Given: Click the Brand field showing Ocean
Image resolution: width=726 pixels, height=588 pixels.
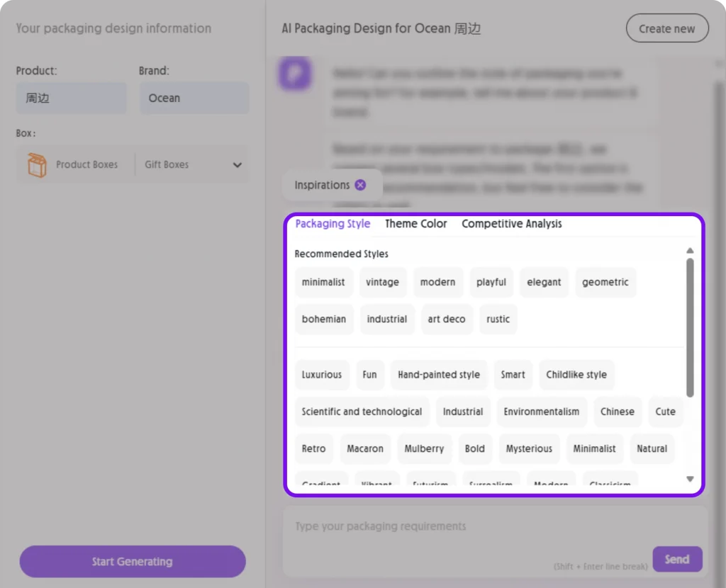Looking at the screenshot, I should (194, 98).
